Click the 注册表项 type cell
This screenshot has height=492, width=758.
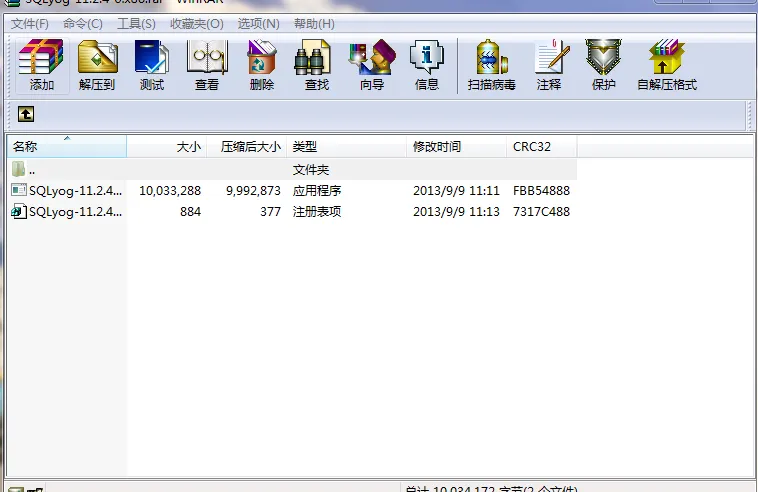(317, 212)
